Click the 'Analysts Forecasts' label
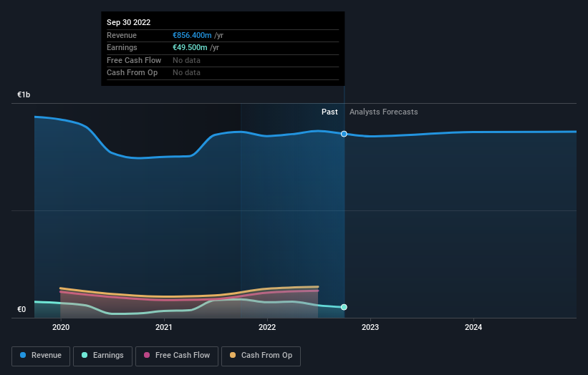Image resolution: width=588 pixels, height=375 pixels. point(384,112)
